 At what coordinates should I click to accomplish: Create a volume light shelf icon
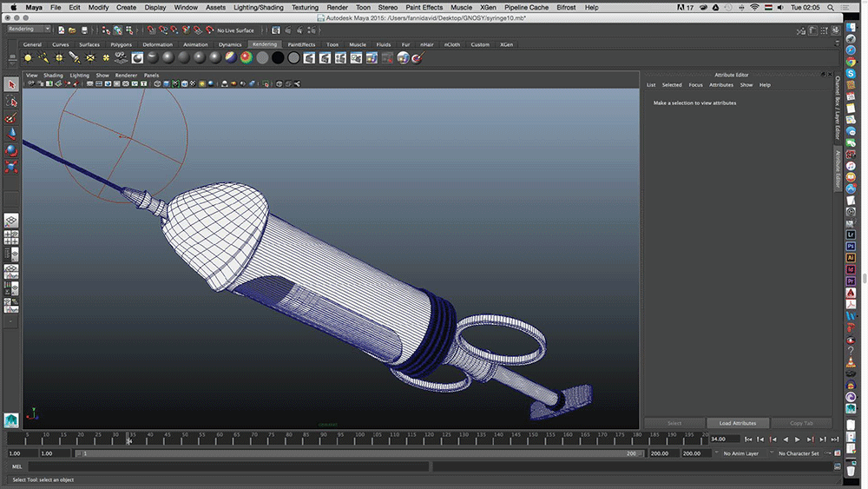tap(105, 57)
